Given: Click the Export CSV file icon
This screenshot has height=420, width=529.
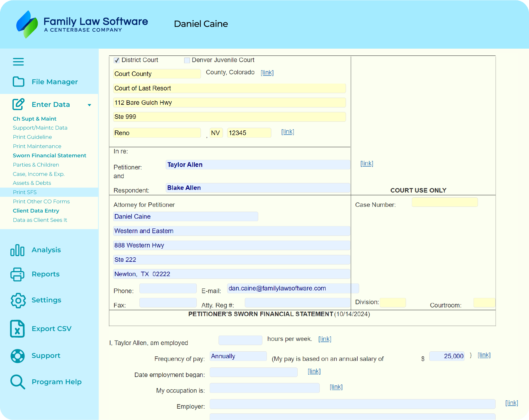Looking at the screenshot, I should (x=17, y=329).
